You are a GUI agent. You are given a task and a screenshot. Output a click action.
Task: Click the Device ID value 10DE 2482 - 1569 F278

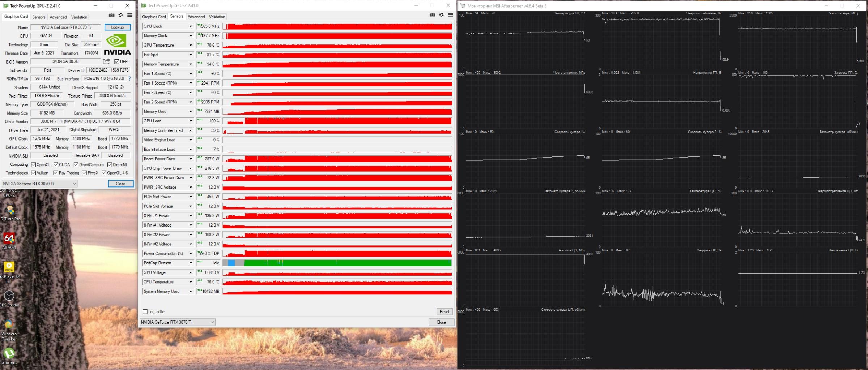109,70
